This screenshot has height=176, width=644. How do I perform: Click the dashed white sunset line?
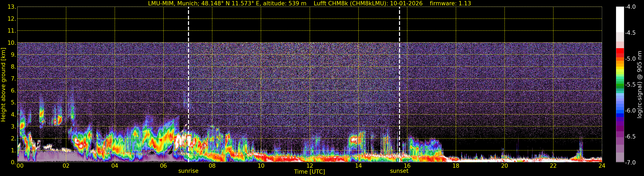pyautogui.click(x=399, y=85)
